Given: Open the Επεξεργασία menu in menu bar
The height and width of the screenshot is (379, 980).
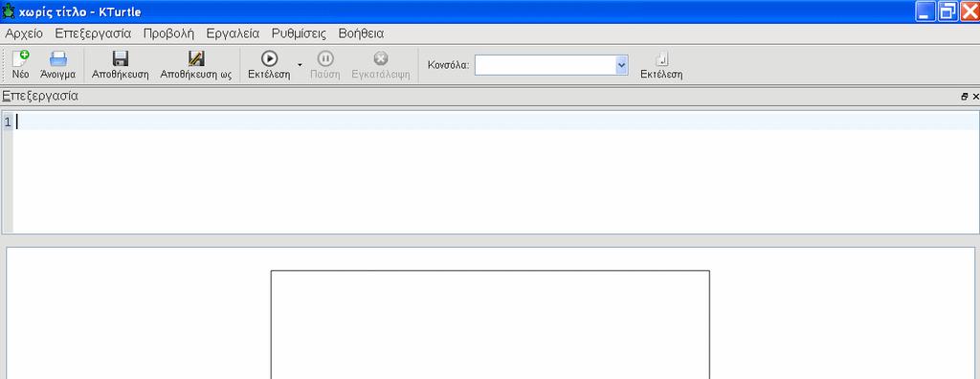Looking at the screenshot, I should point(93,33).
